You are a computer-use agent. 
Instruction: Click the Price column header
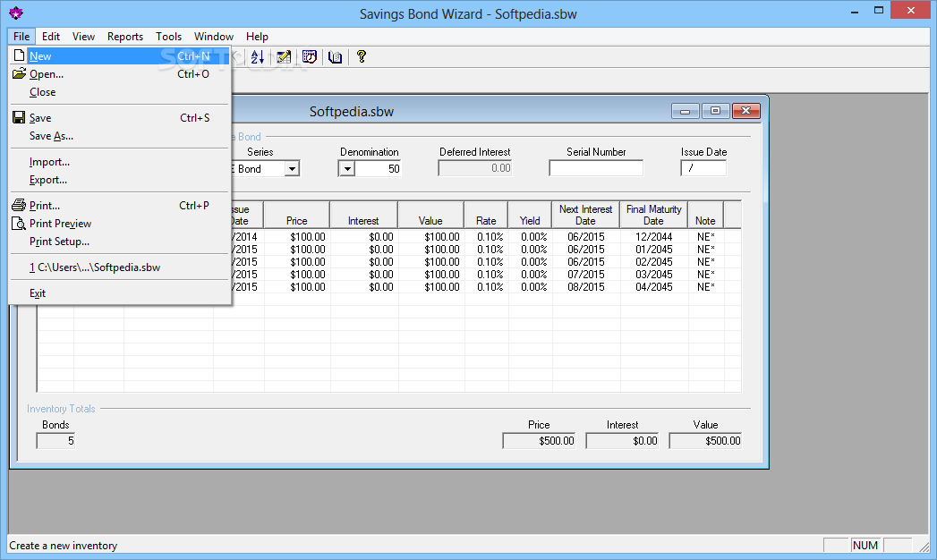point(296,215)
